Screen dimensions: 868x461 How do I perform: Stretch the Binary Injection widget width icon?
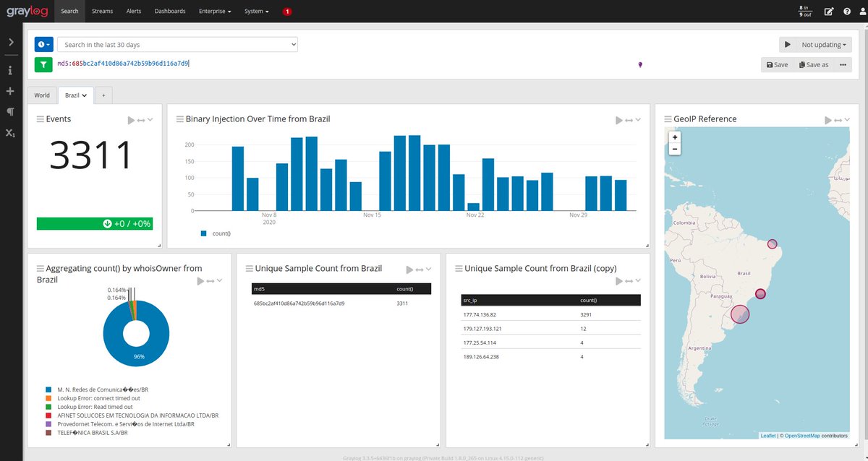[629, 120]
